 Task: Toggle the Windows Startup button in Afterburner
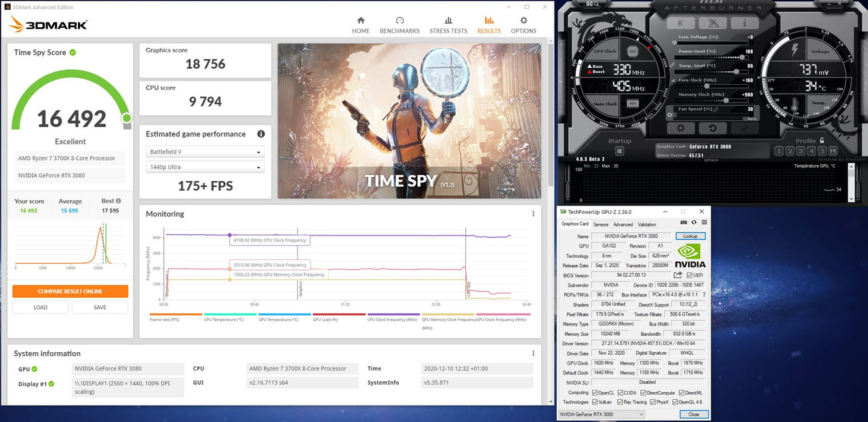620,152
